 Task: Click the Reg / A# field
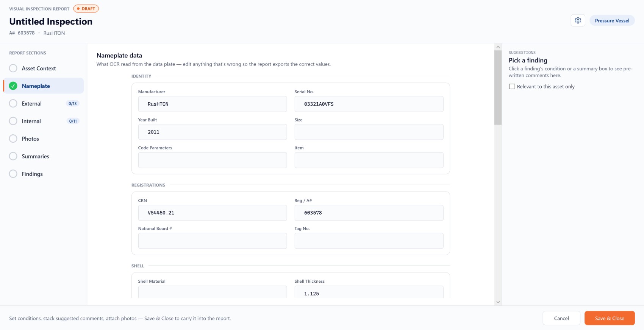(x=369, y=213)
